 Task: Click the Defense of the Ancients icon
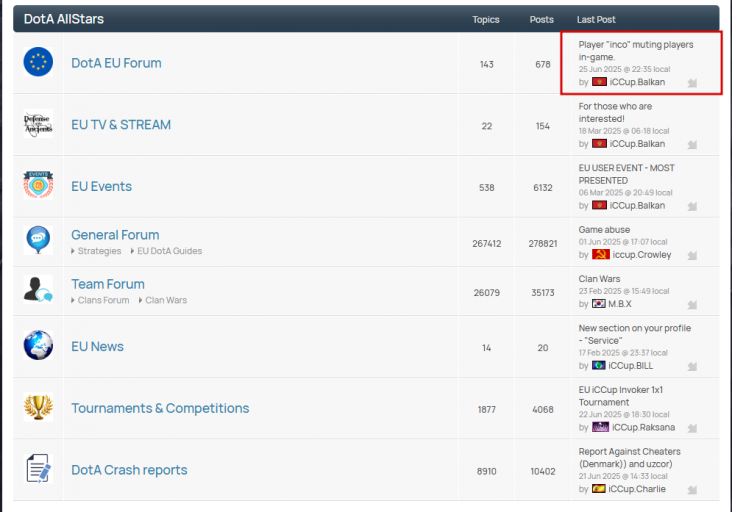(38, 124)
